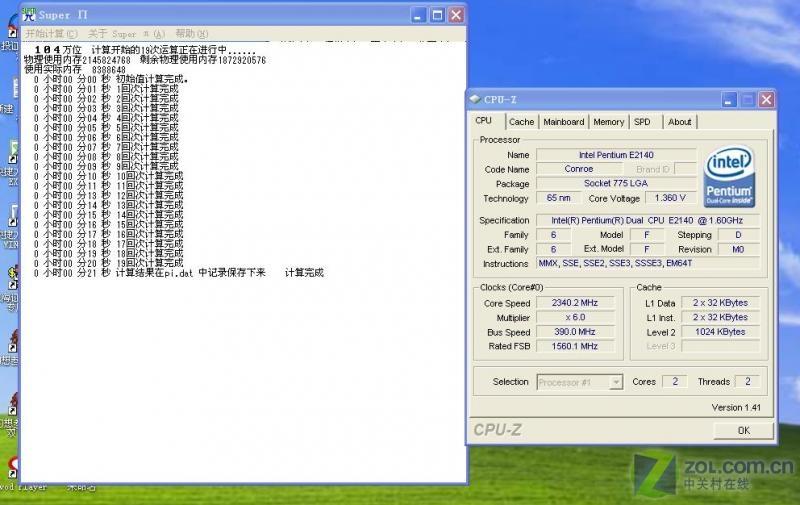Maximize the Super PI window
The width and height of the screenshot is (800, 505).
tap(437, 15)
